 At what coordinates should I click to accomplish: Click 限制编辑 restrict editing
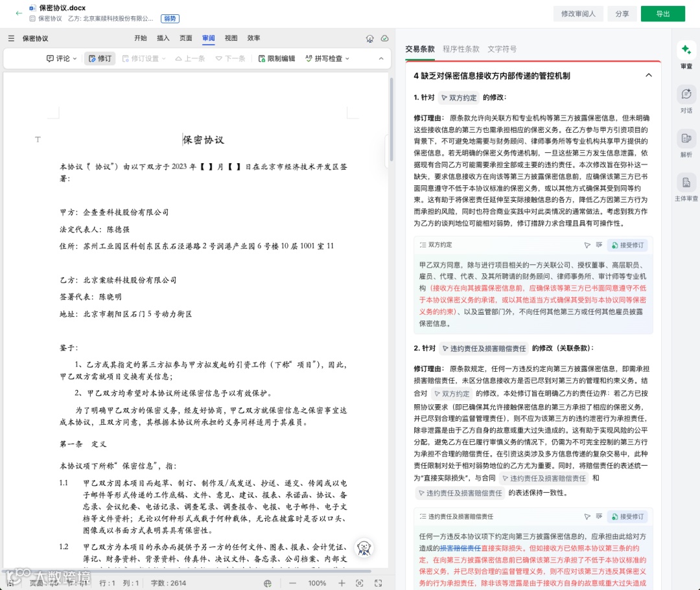(x=277, y=58)
